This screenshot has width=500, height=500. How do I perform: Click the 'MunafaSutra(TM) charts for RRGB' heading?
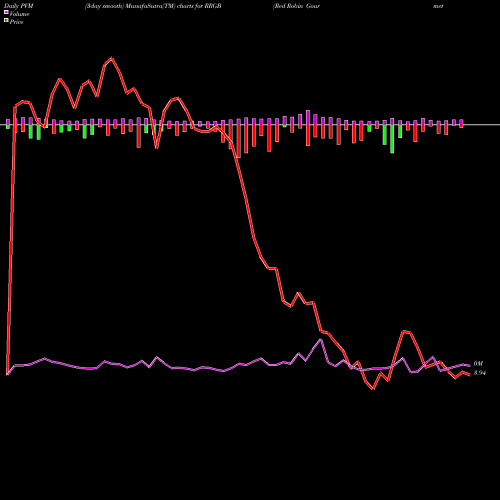(x=172, y=6)
